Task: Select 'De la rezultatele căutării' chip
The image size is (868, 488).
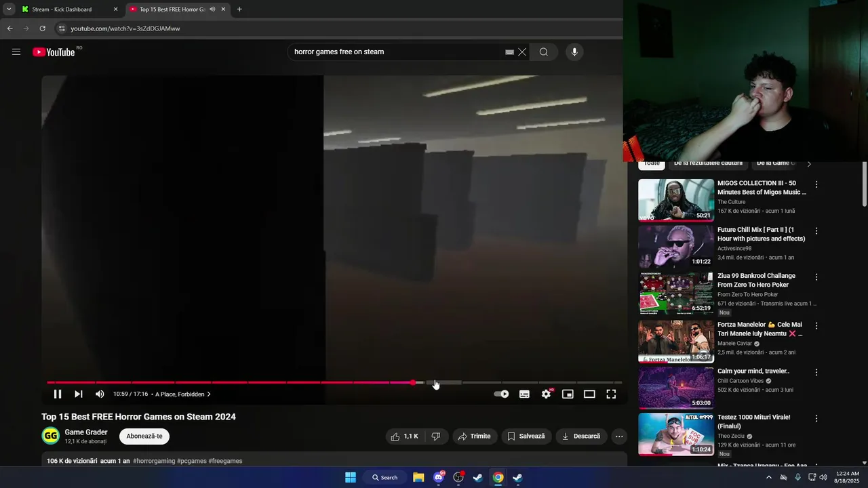Action: 708,163
